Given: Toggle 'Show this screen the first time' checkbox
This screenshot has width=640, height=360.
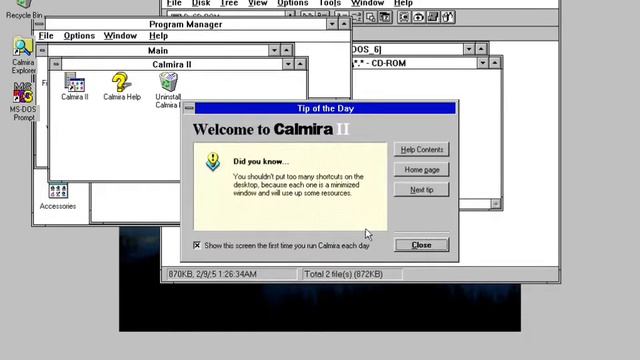Looking at the screenshot, I should click(x=197, y=245).
